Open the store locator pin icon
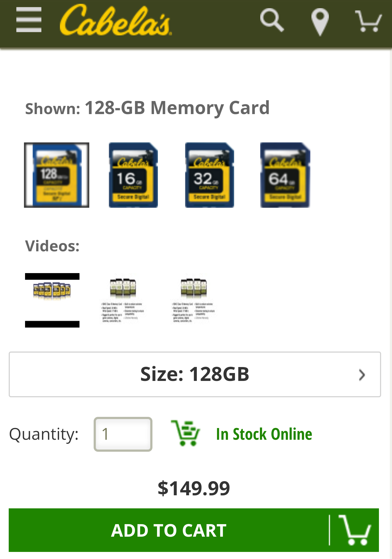This screenshot has height=559, width=392. point(320,22)
